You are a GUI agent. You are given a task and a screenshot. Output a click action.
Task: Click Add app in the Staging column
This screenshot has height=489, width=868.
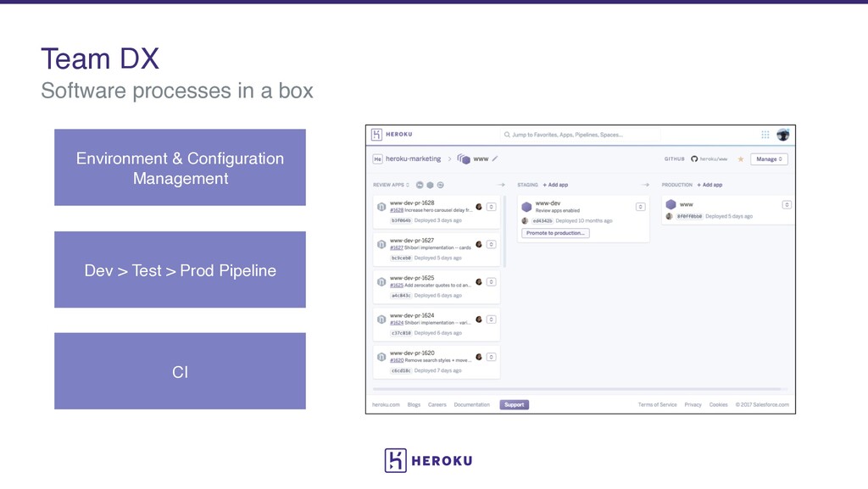[555, 185]
